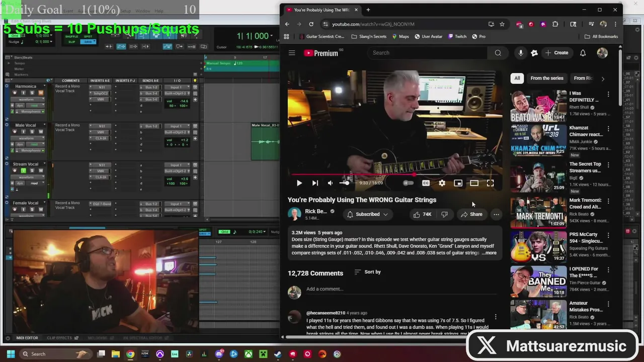Screen dimensions: 644x362
Task: Mute the Harmonica track in Pro Tools
Action: pyautogui.click(x=41, y=93)
